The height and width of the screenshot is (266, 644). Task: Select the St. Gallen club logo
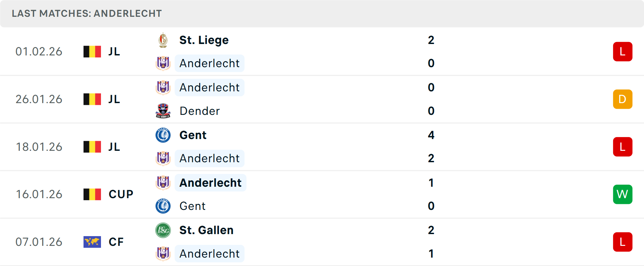pos(163,230)
